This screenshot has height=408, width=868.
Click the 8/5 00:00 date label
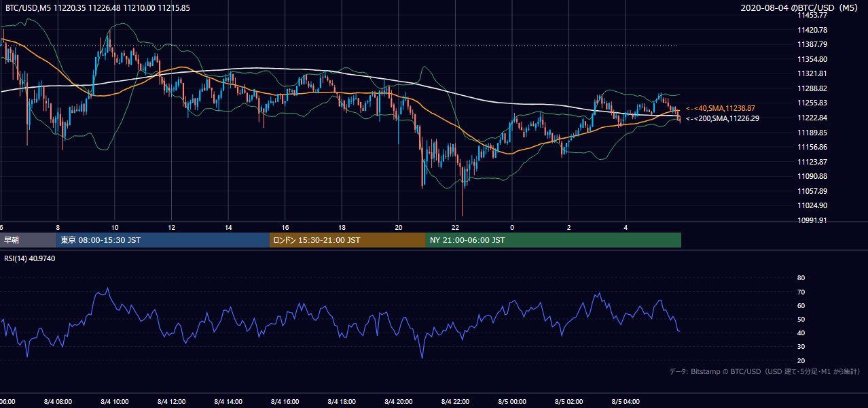coord(512,402)
